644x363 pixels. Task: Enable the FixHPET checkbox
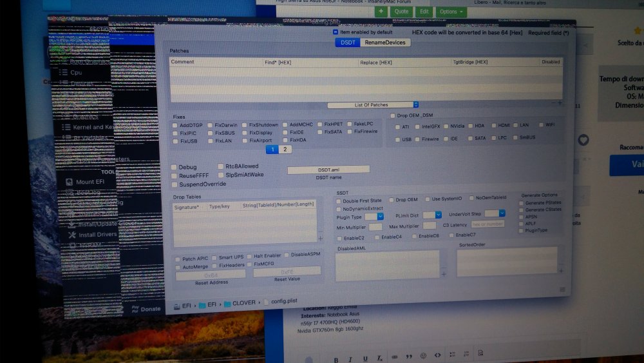coord(319,124)
